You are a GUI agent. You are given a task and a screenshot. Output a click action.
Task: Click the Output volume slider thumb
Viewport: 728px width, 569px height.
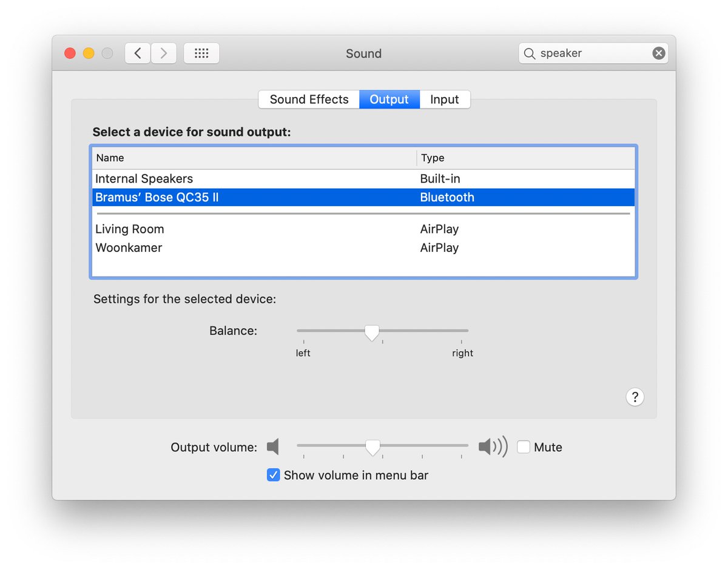[372, 448]
